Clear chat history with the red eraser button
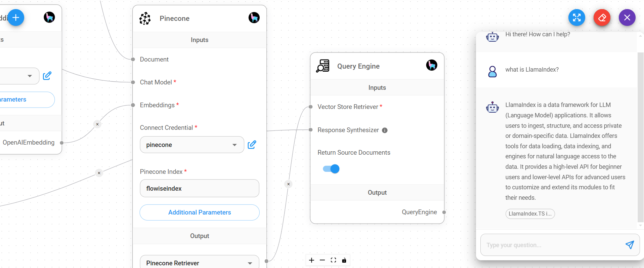Screen dimensions: 644x268 coord(602,17)
